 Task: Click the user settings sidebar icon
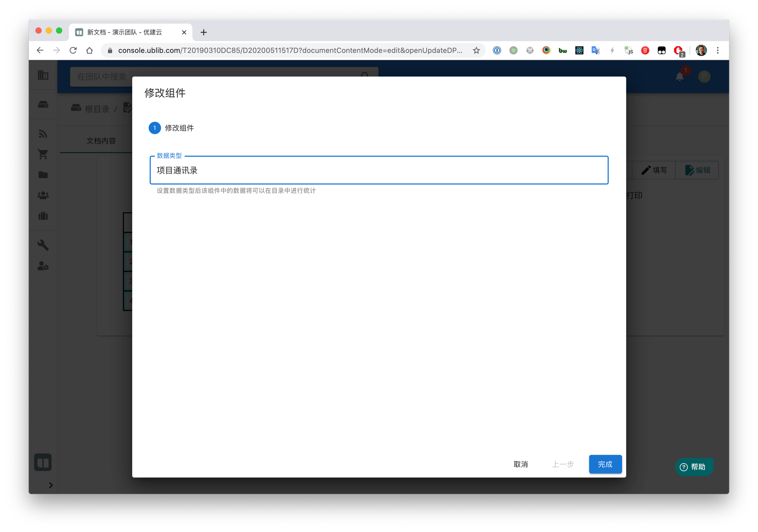pyautogui.click(x=43, y=266)
